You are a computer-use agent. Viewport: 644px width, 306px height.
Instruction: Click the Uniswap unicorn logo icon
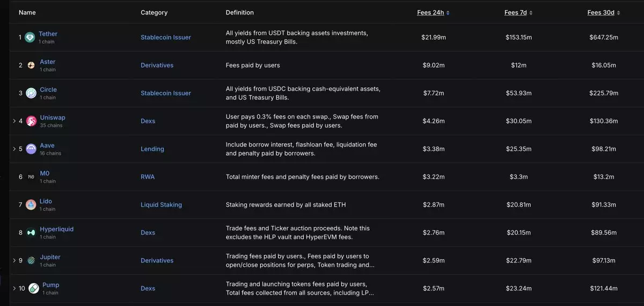tap(31, 121)
